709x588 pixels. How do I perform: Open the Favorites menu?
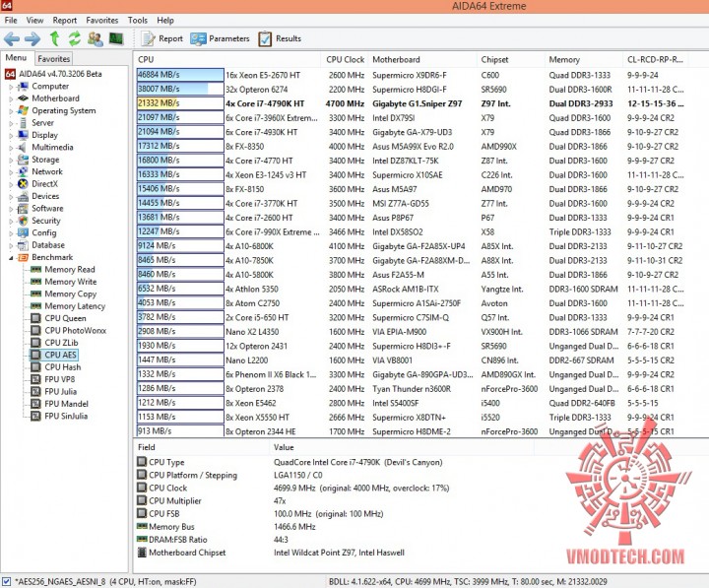tap(102, 21)
